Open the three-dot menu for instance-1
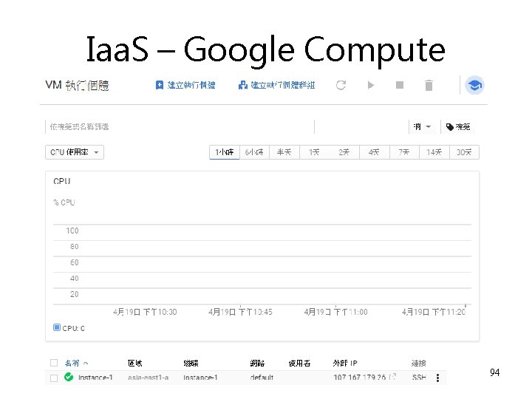 coord(437,378)
